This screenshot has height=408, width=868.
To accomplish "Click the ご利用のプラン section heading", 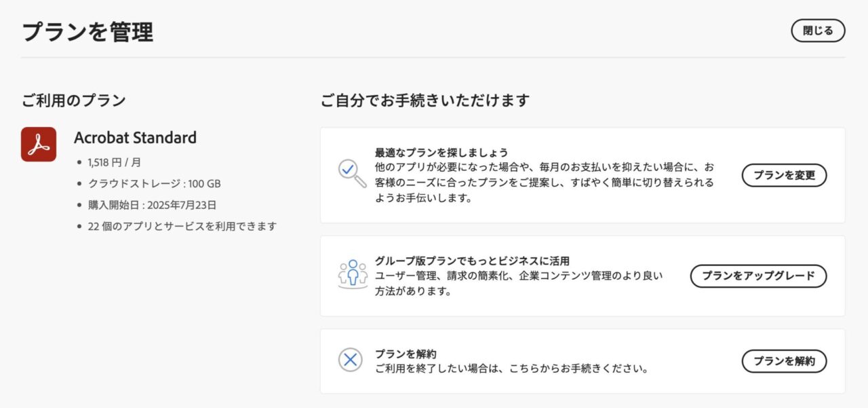I will pos(74,100).
